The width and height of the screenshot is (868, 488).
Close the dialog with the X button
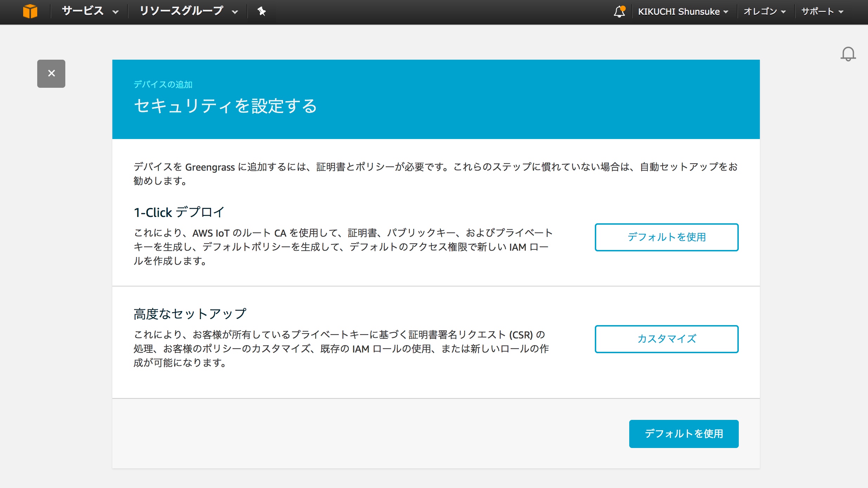pos(51,73)
